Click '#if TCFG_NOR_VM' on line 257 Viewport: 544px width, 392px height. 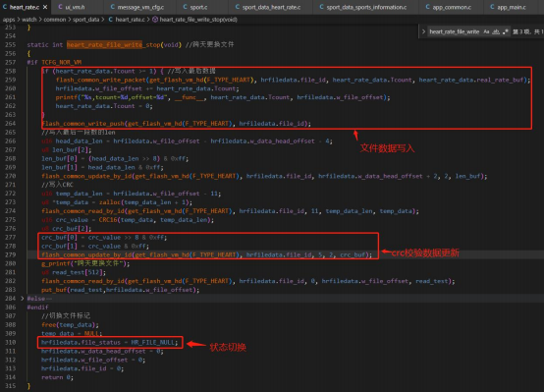pos(54,62)
